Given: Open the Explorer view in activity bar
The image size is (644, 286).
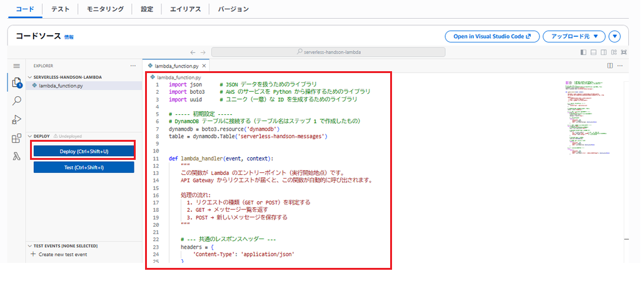Looking at the screenshot, I should (16, 82).
